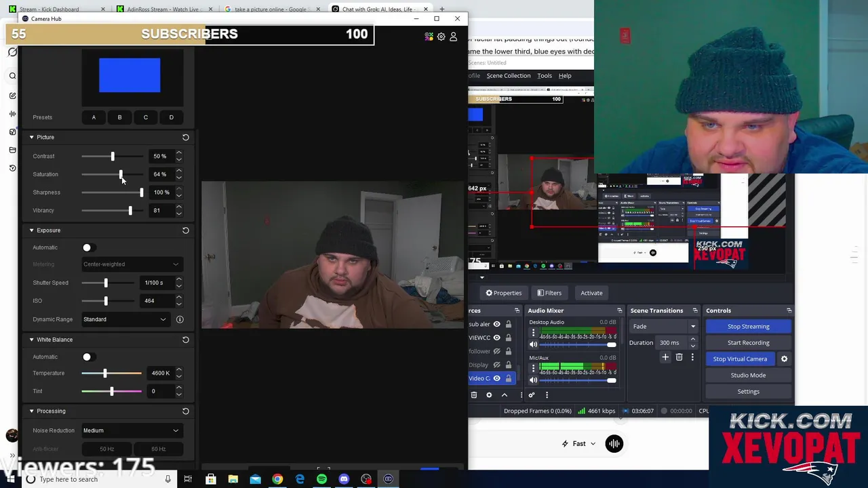Open Google Chrome from the taskbar
Viewport: 868px width, 488px height.
[277, 479]
